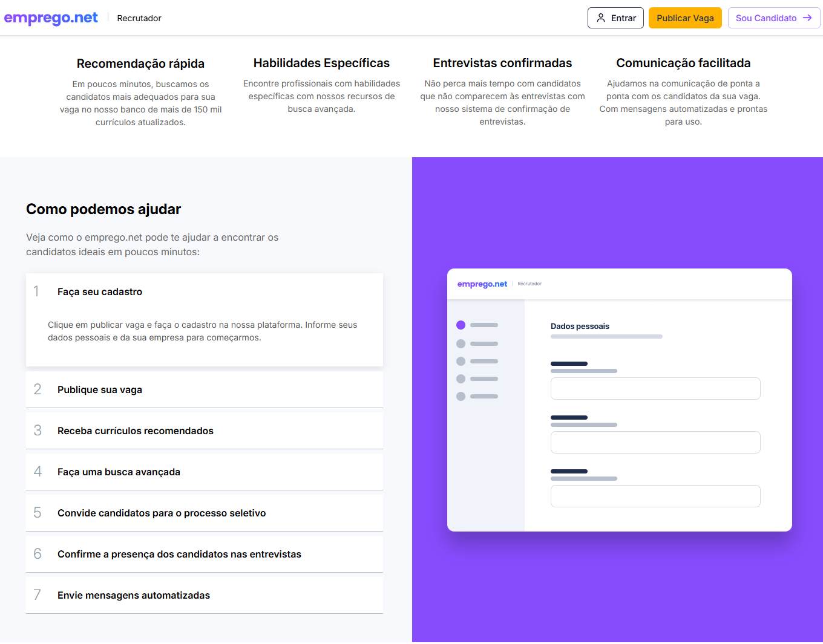Screen dimensions: 823x644
Task: Click the Habilidades Específicas heading
Action: [321, 63]
